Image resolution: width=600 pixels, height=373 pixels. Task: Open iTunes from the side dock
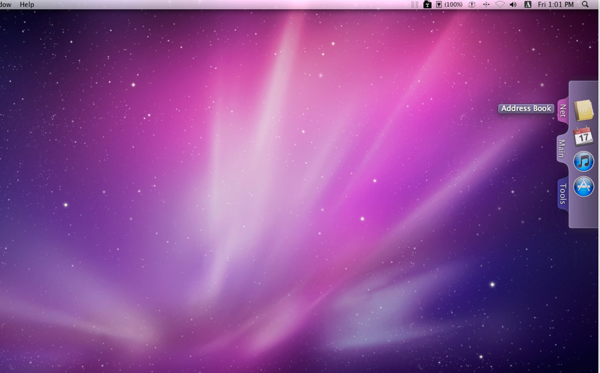click(x=583, y=161)
